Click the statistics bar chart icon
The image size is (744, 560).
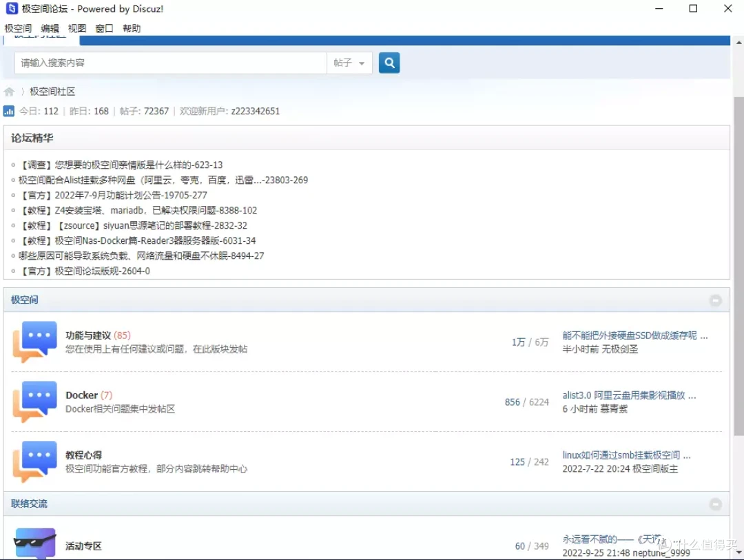[8, 111]
